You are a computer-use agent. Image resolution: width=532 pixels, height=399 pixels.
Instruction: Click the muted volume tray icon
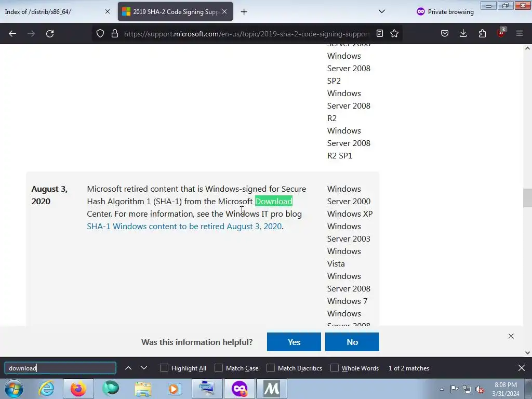click(480, 389)
